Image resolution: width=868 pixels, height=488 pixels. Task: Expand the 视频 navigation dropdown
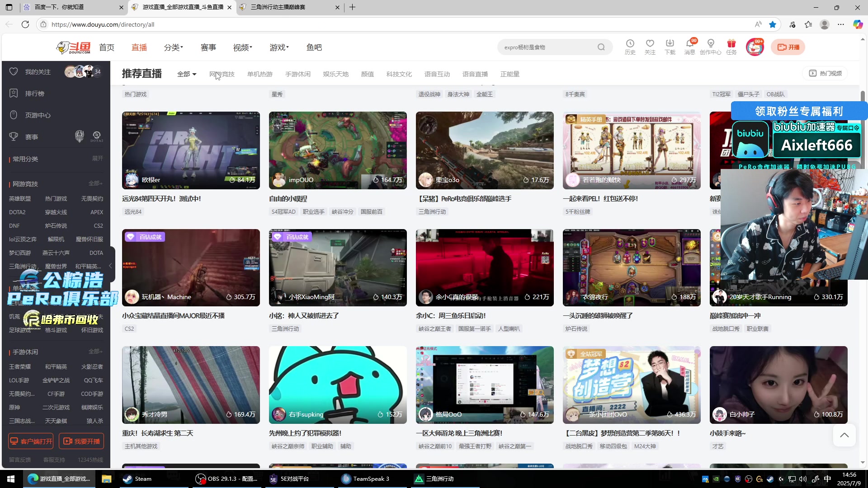point(243,47)
